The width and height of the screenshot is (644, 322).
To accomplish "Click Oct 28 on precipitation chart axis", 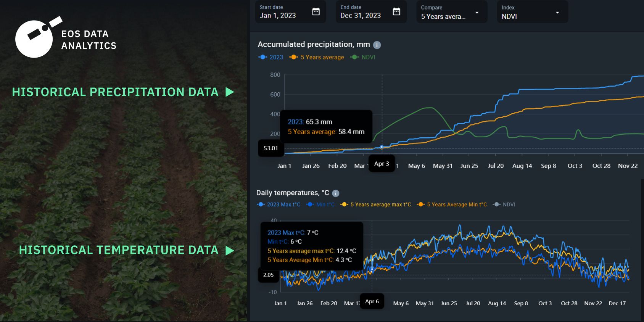I will point(601,166).
